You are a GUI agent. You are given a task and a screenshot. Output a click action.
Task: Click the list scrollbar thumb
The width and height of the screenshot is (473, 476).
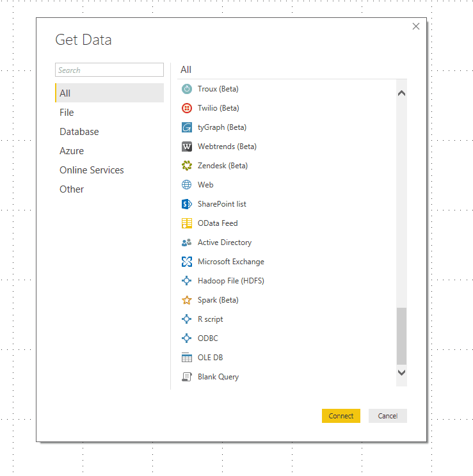(401, 336)
